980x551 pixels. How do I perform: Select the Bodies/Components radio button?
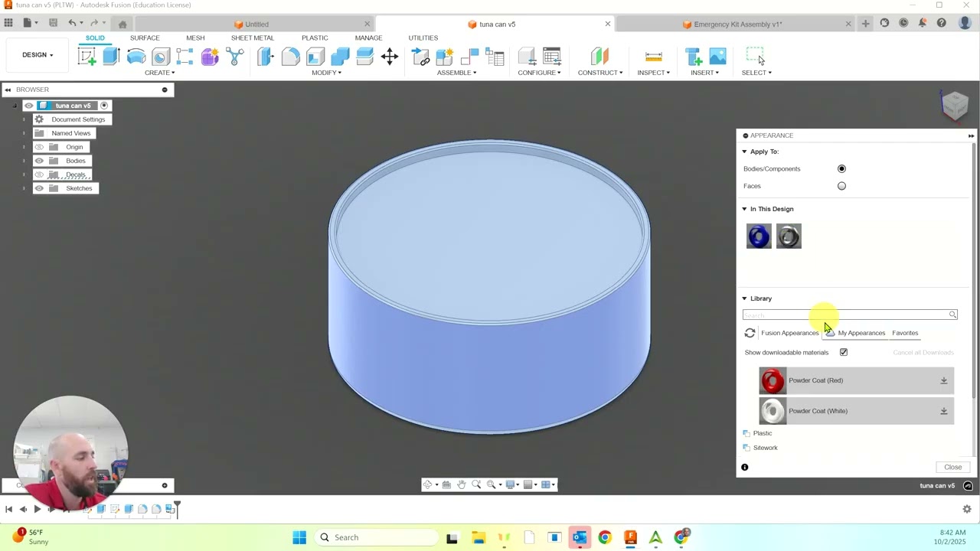coord(841,168)
